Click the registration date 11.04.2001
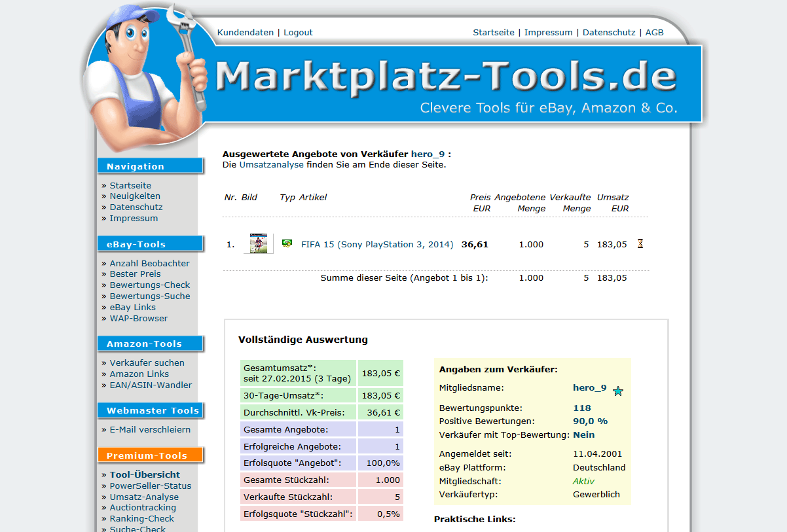The width and height of the screenshot is (787, 532). [x=598, y=454]
